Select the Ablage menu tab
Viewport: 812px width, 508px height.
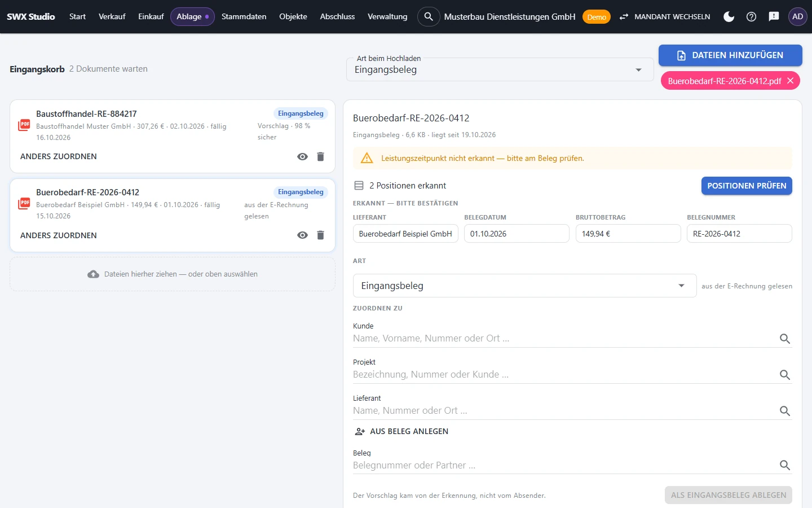tap(192, 16)
